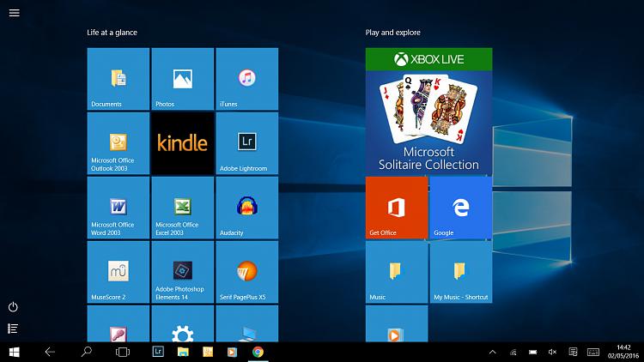This screenshot has width=644, height=362.
Task: Expand the hidden system tray icons chevron
Action: pyautogui.click(x=493, y=352)
